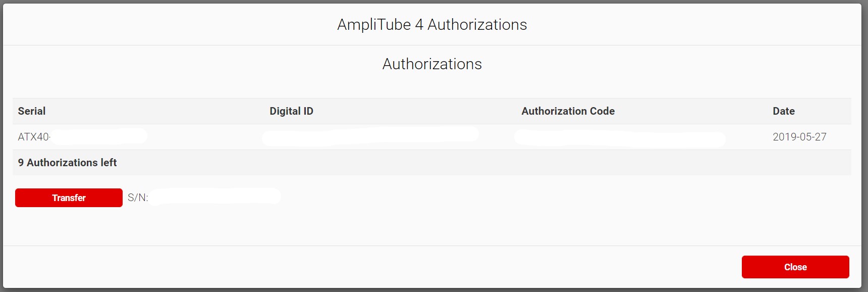Click the hidden remainder of the ATX40 serial
This screenshot has height=292, width=868.
pos(98,136)
